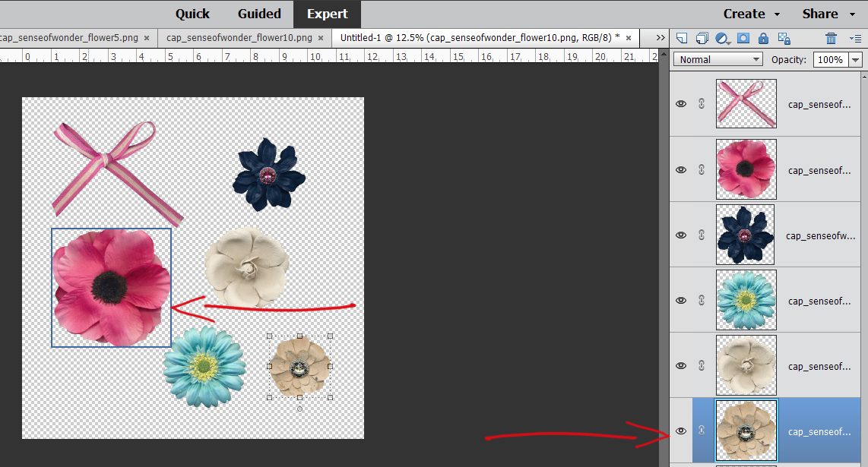Viewport: 868px width, 467px height.
Task: Click top-right transform handle of tan flower
Action: tap(330, 336)
